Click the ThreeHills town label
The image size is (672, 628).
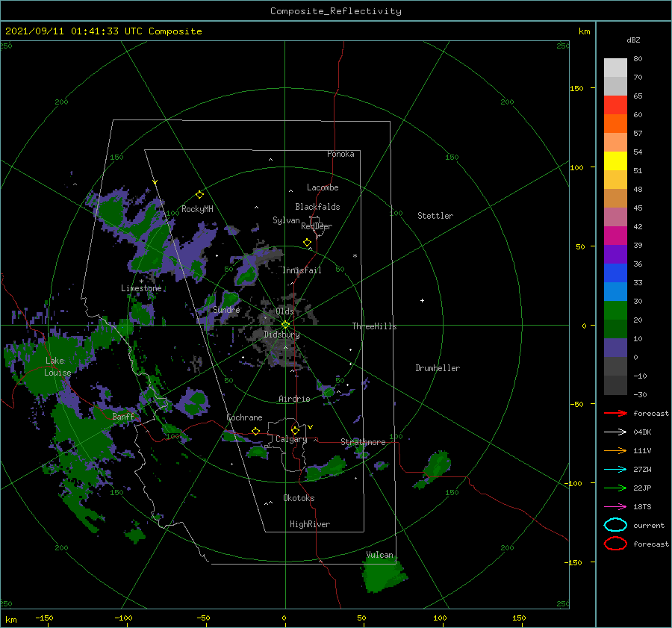tap(375, 326)
